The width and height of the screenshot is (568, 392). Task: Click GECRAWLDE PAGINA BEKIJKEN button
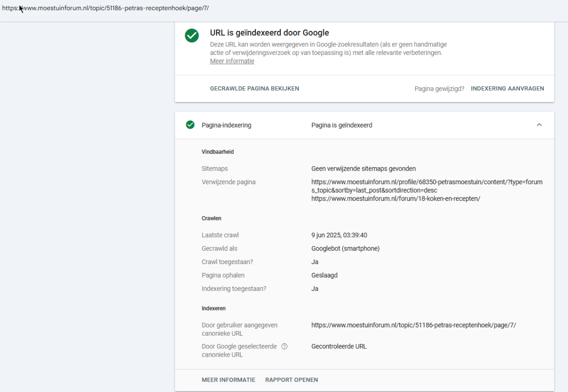coord(254,88)
